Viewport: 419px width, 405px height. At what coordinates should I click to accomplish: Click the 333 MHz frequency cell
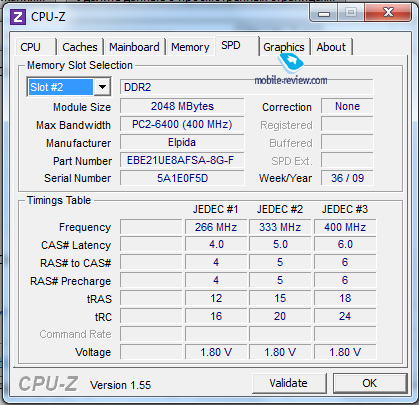[280, 227]
